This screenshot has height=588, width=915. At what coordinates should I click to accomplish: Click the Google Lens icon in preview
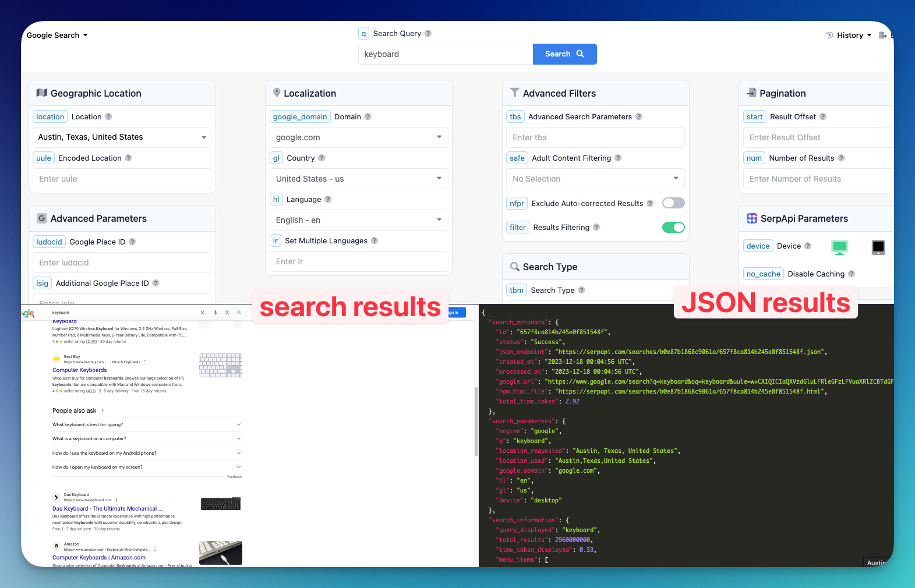click(x=227, y=313)
